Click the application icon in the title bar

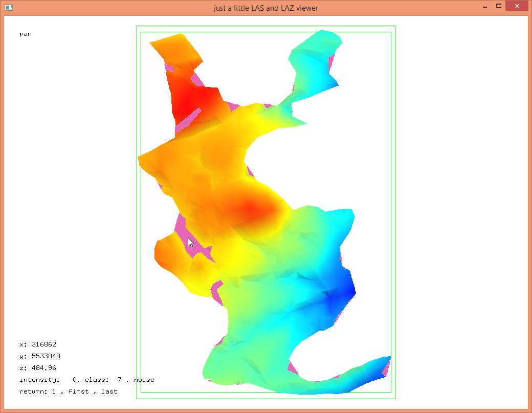coord(9,8)
